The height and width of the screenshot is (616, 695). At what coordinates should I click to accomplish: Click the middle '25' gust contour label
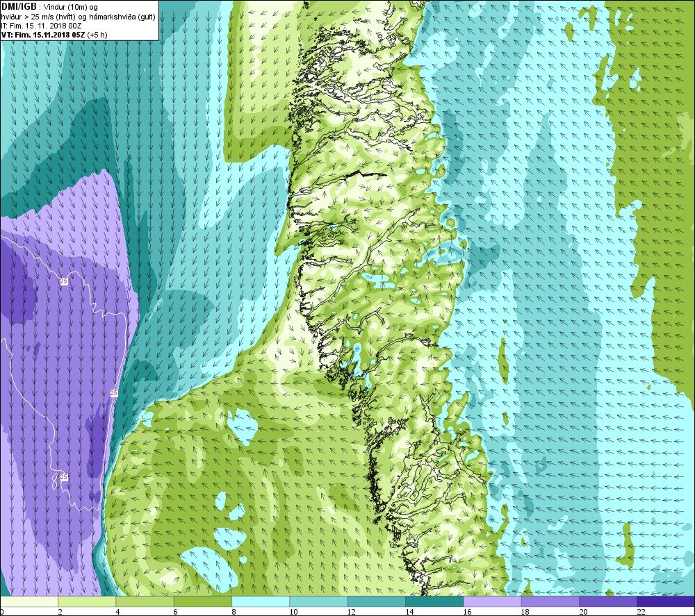[x=113, y=393]
